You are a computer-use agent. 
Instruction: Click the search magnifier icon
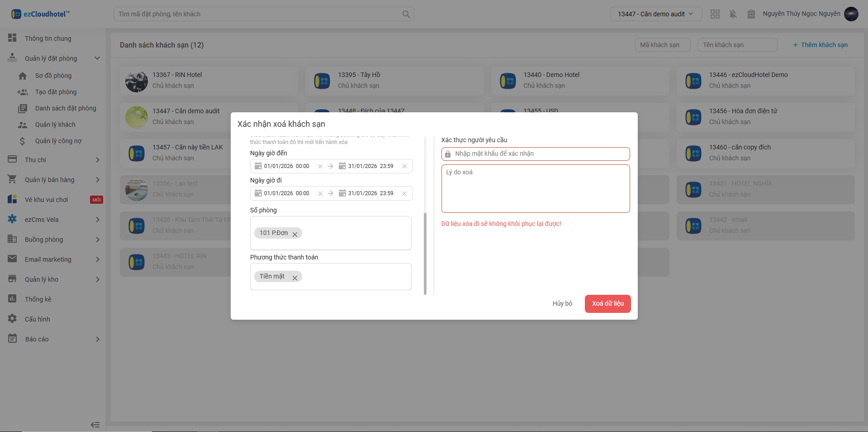point(406,14)
